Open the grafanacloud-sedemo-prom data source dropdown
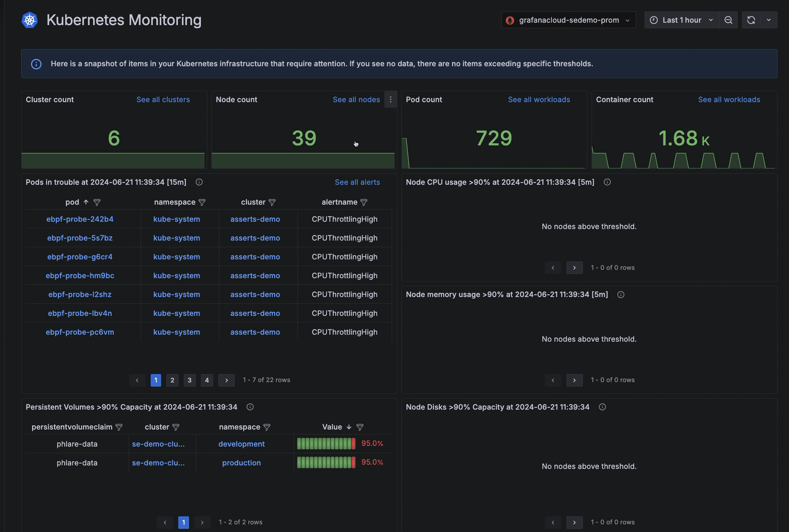This screenshot has height=532, width=789. pyautogui.click(x=568, y=20)
